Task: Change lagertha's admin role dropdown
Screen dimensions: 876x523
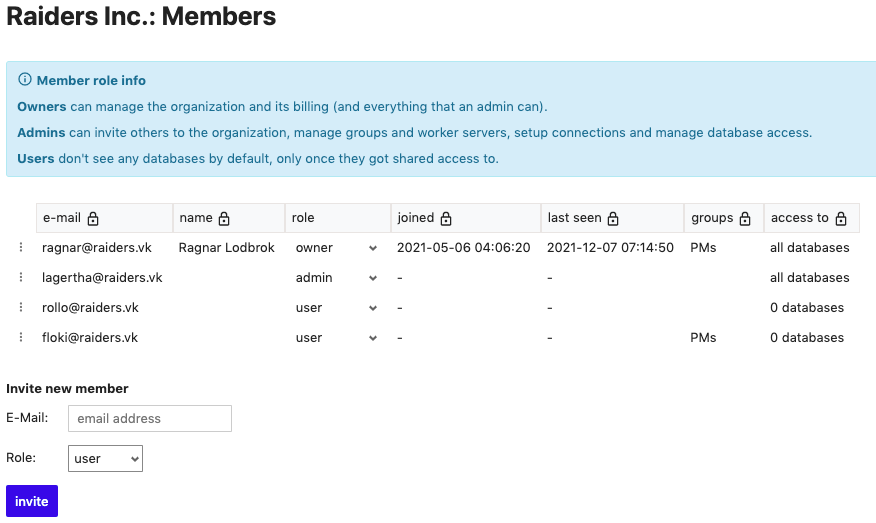Action: [337, 278]
